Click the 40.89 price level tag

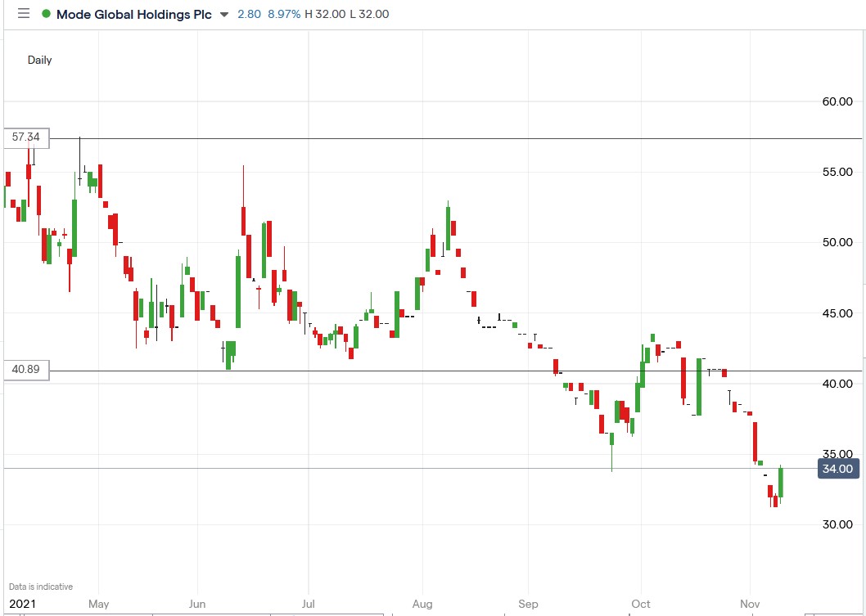tap(25, 370)
